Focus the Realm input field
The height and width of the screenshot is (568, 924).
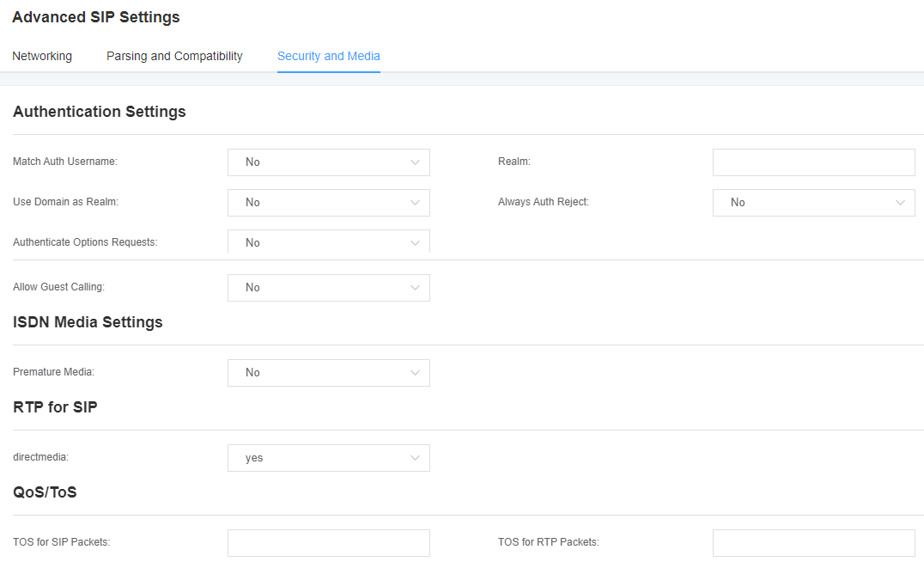814,162
